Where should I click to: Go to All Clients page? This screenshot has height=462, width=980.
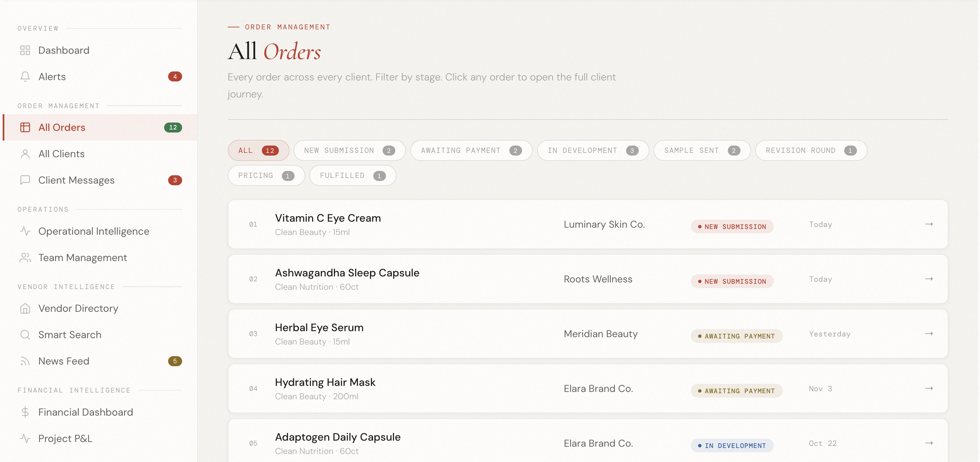[100, 154]
